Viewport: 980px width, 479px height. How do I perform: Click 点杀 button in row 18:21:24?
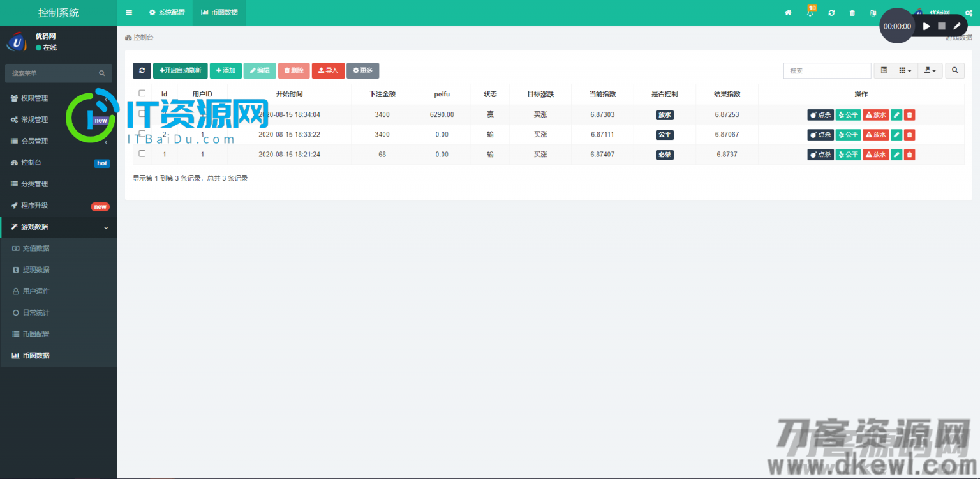point(820,155)
